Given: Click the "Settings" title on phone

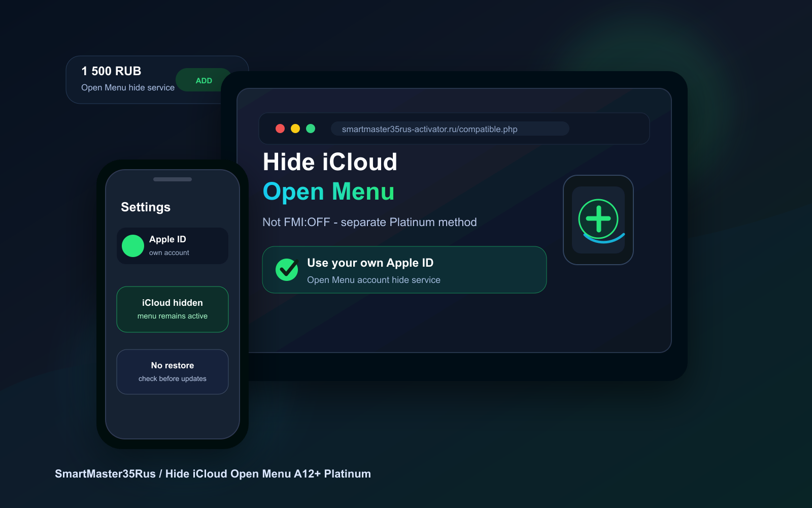Looking at the screenshot, I should pyautogui.click(x=146, y=207).
